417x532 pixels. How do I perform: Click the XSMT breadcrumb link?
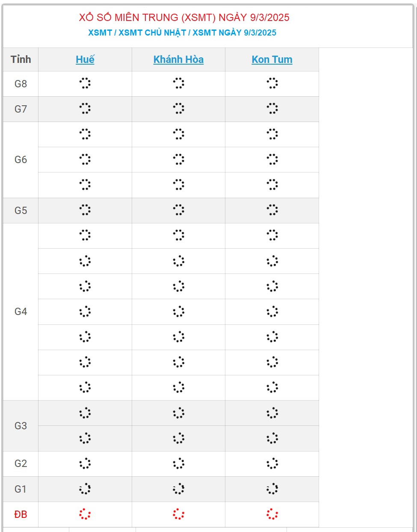pos(100,33)
